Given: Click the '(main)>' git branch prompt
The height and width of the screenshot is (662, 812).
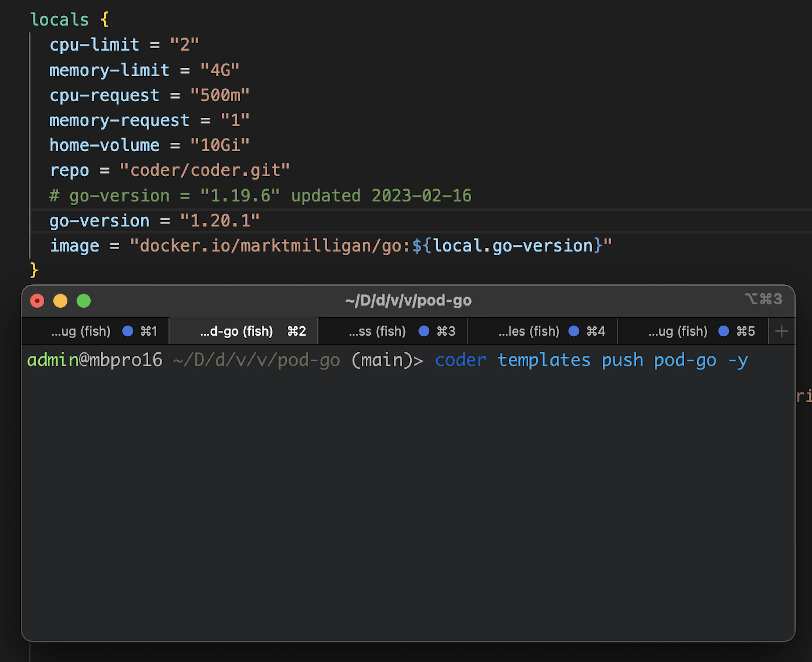Looking at the screenshot, I should (x=387, y=360).
